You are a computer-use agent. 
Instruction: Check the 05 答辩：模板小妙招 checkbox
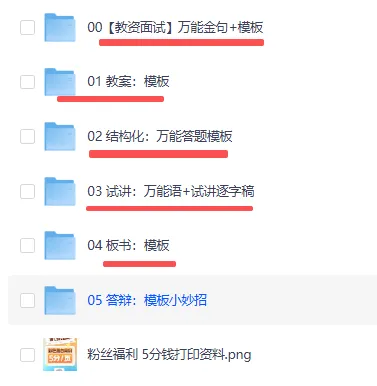pyautogui.click(x=27, y=300)
